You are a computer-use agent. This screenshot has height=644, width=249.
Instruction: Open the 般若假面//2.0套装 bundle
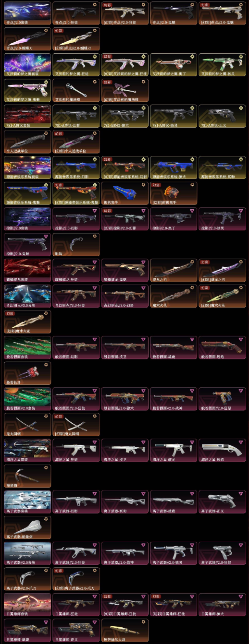coord(27,400)
